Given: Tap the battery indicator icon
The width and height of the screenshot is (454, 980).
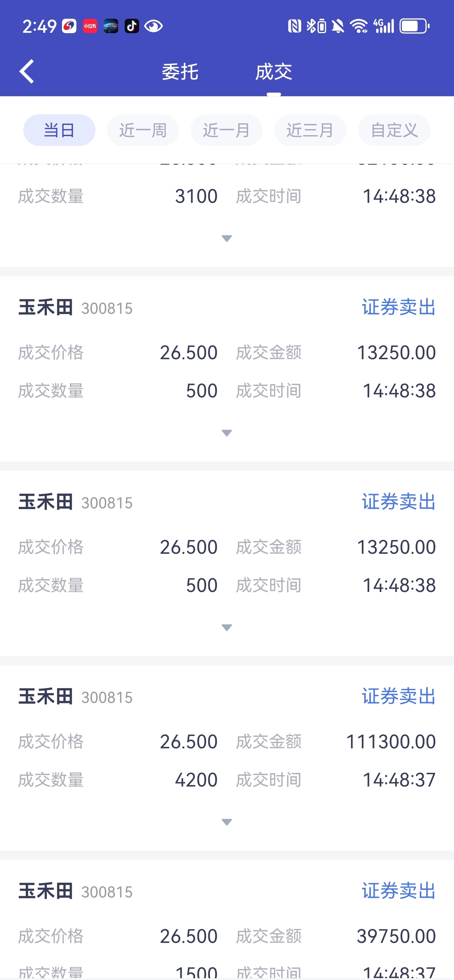Looking at the screenshot, I should [414, 26].
